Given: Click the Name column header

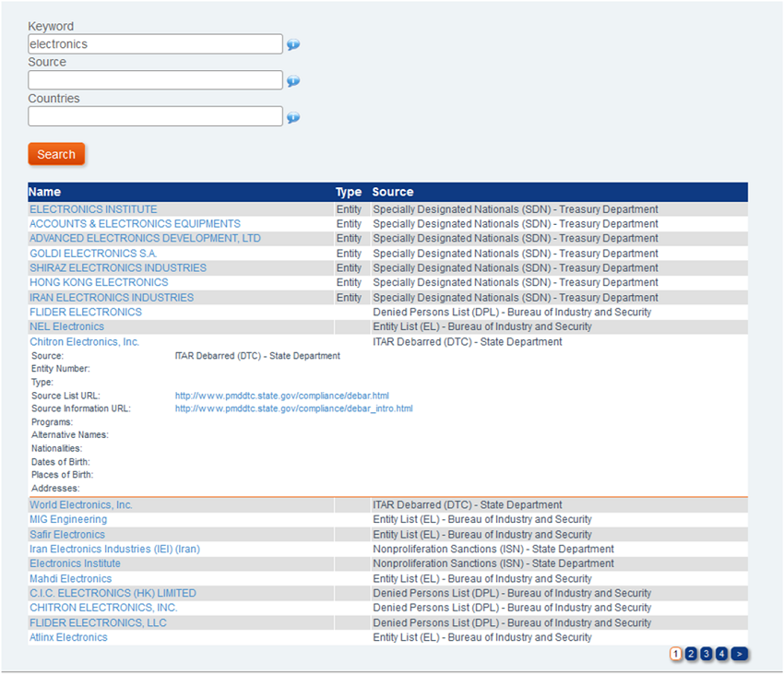Looking at the screenshot, I should click(x=44, y=192).
